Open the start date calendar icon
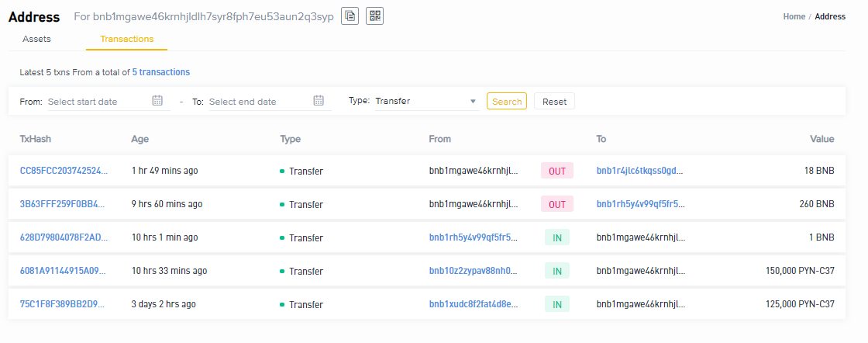Viewport: 868px width, 343px height. [x=157, y=100]
